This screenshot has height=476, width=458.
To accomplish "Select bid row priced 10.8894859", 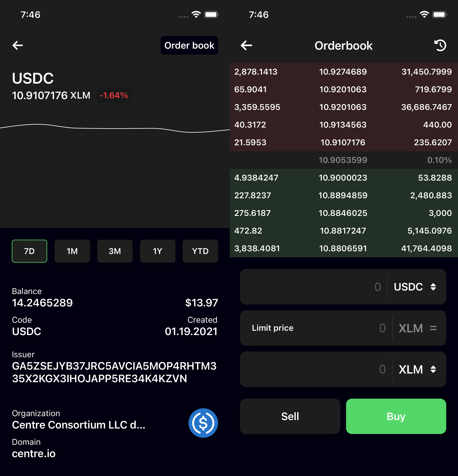I will click(x=344, y=196).
